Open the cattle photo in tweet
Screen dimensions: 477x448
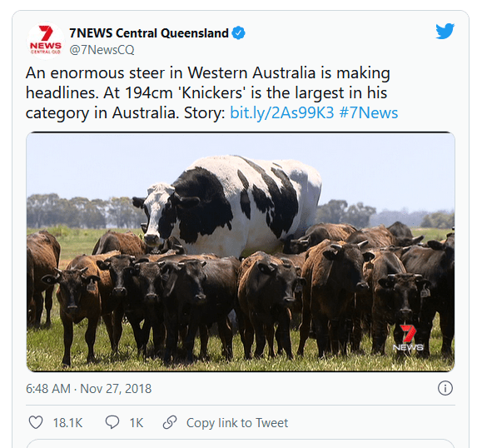pyautogui.click(x=241, y=251)
